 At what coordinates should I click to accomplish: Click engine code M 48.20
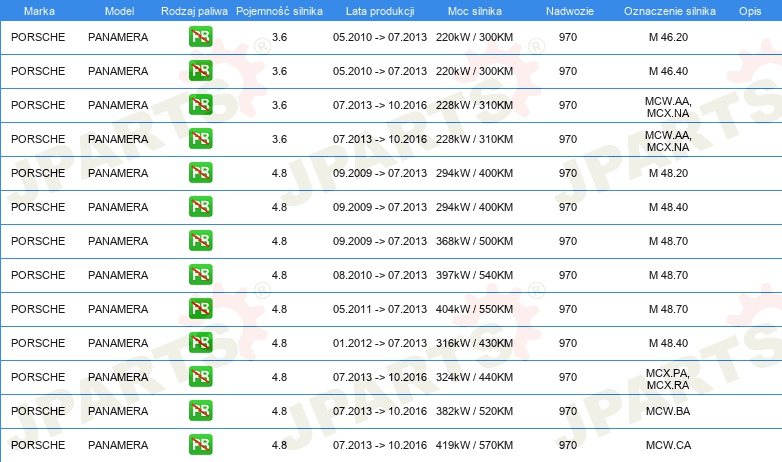click(x=668, y=173)
